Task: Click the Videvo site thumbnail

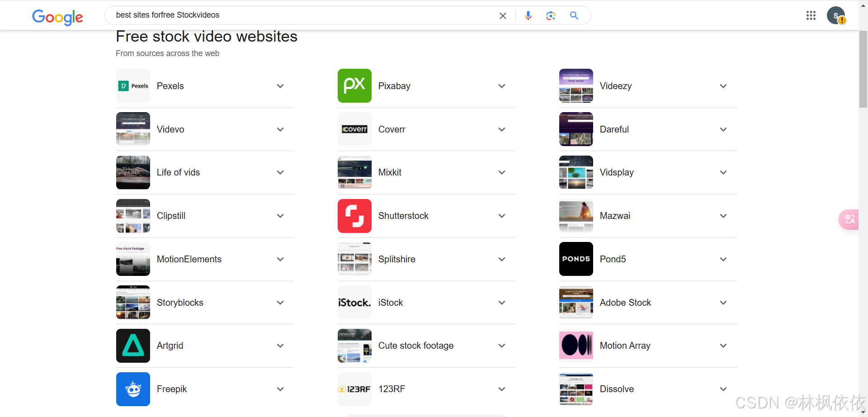Action: click(133, 129)
